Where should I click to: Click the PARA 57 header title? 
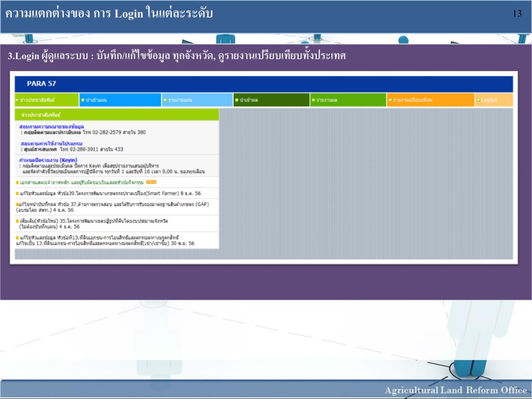point(42,84)
